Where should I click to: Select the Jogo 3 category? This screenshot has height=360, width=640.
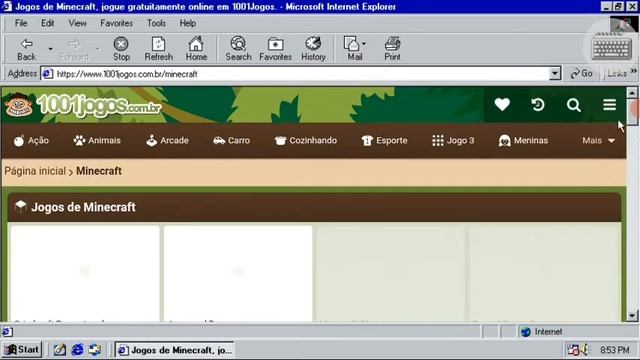(x=453, y=140)
